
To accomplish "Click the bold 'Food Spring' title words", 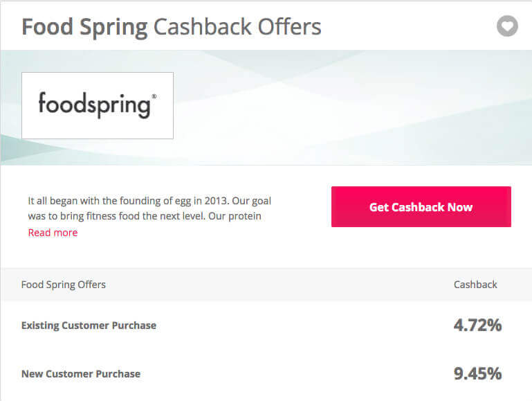I will [84, 27].
